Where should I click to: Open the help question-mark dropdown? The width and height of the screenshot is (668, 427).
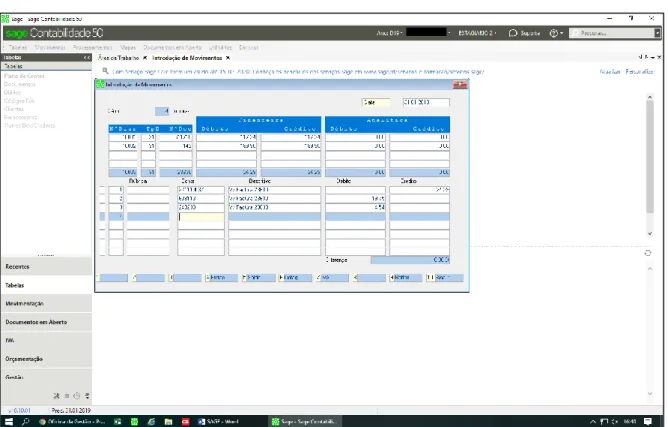(556, 33)
